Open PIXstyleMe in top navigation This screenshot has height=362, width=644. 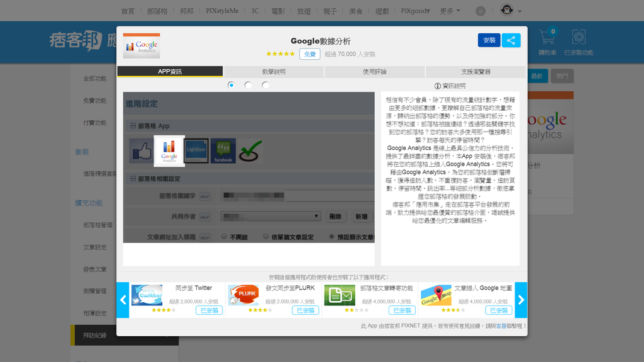(222, 11)
